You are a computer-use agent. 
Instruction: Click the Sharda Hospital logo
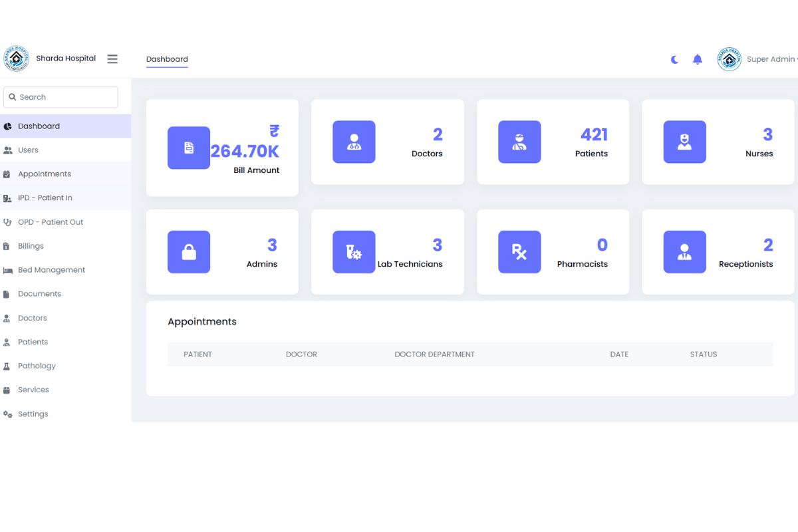16,59
